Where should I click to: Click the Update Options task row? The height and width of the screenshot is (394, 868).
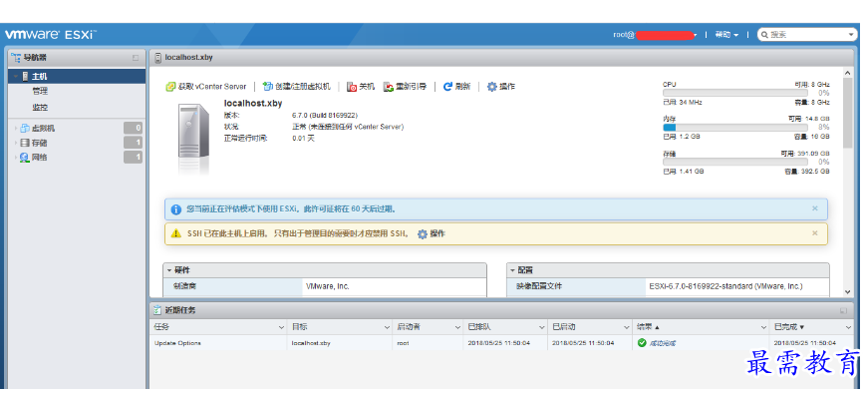coord(501,343)
